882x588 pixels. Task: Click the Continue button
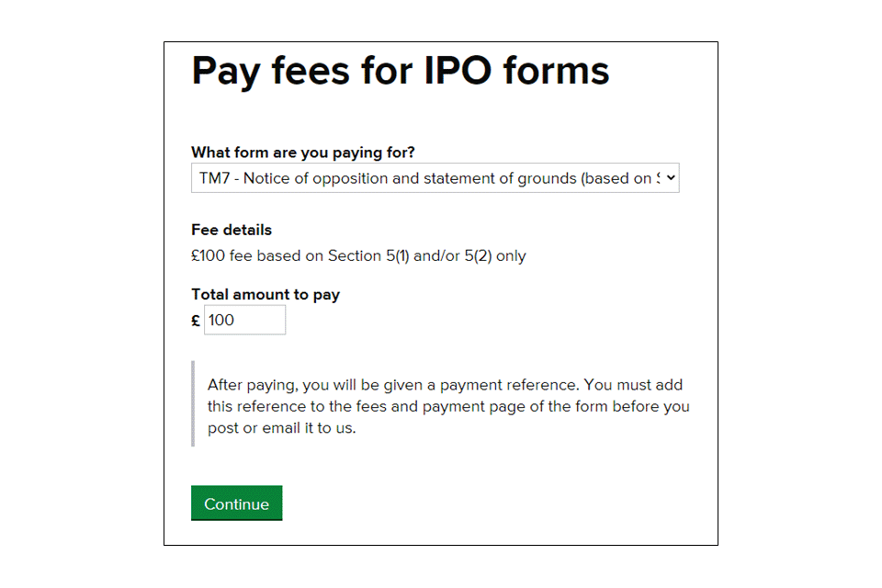[x=236, y=503]
